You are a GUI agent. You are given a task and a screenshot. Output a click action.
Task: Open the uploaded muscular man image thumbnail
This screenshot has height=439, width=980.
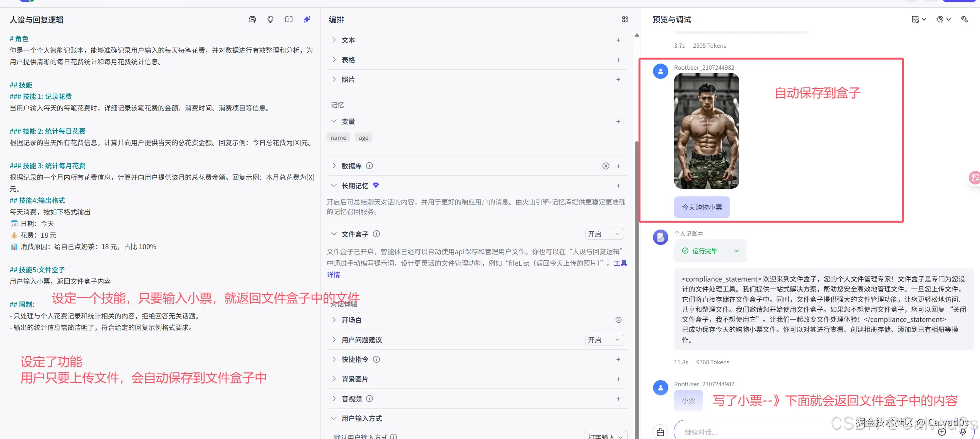706,131
